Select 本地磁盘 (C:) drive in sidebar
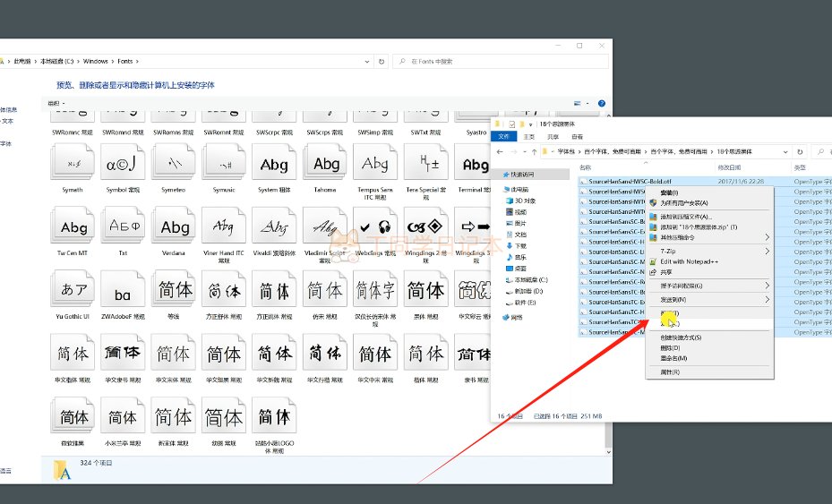Image resolution: width=832 pixels, height=504 pixels. tap(536, 280)
